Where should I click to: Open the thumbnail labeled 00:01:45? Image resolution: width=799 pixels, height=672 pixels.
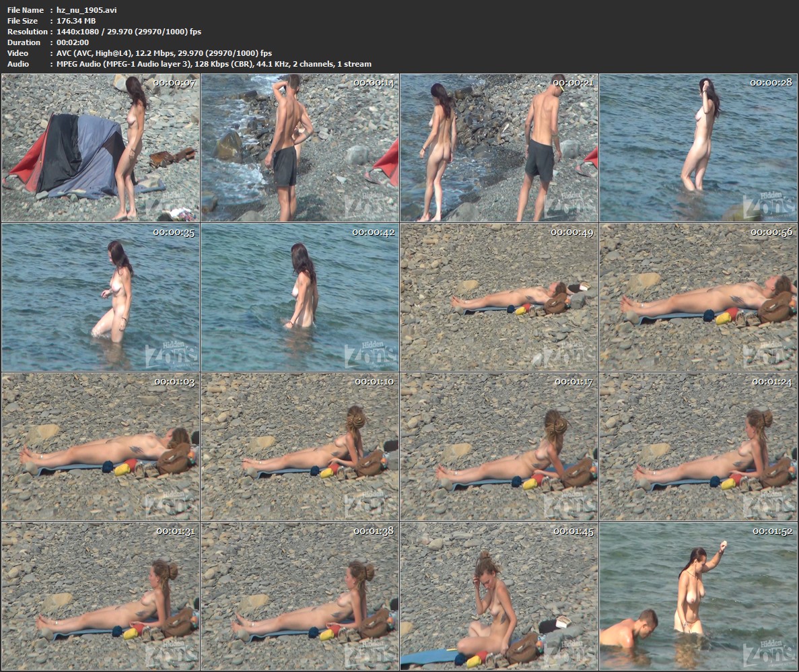(499, 597)
